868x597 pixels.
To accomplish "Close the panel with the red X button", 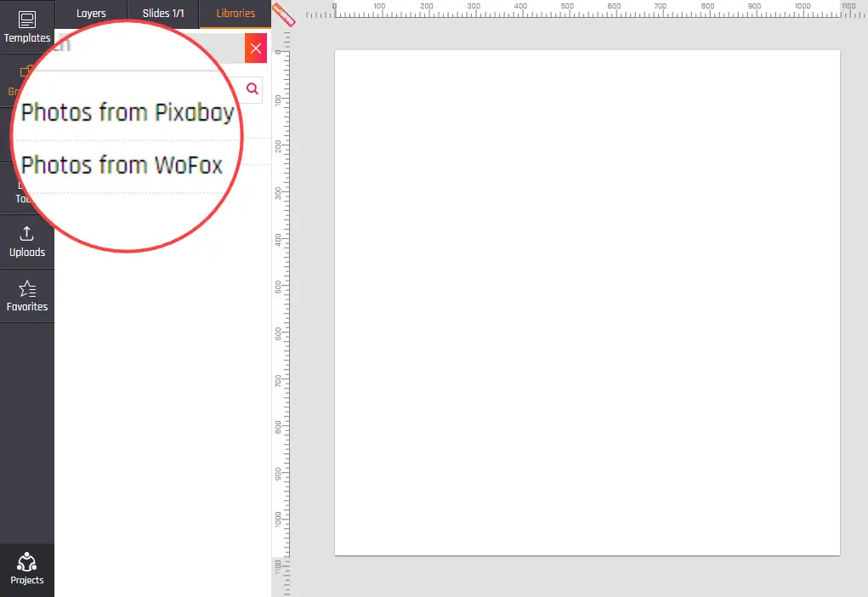I will [256, 48].
